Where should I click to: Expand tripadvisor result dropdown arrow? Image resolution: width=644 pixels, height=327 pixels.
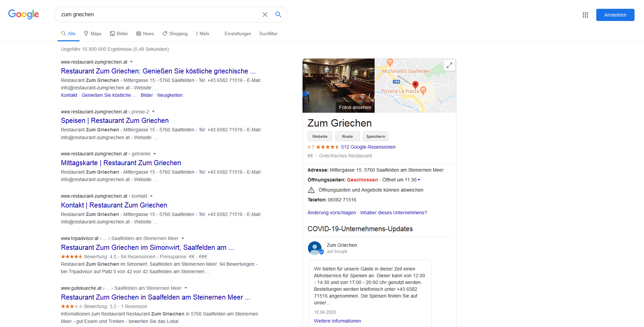[183, 238]
